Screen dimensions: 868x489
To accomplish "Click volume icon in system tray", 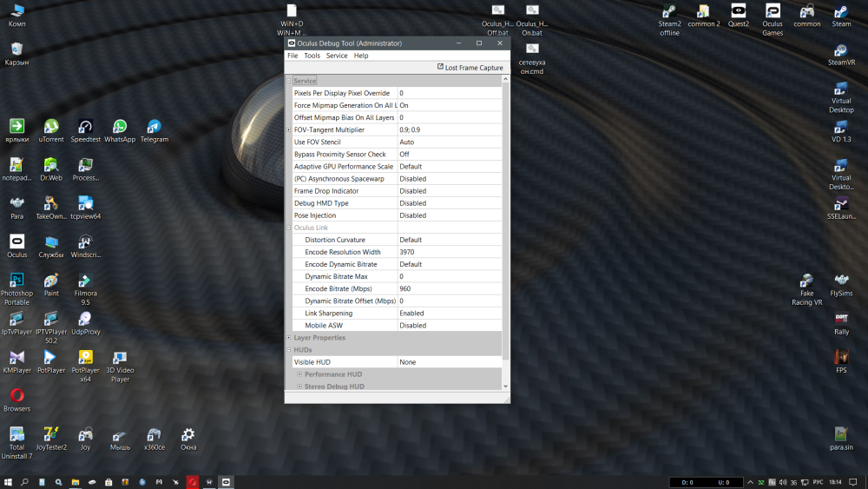I will tap(783, 482).
